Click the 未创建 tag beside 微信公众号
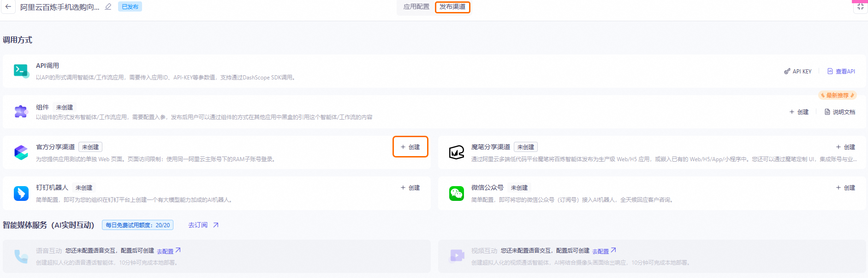This screenshot has width=868, height=278. [519, 188]
